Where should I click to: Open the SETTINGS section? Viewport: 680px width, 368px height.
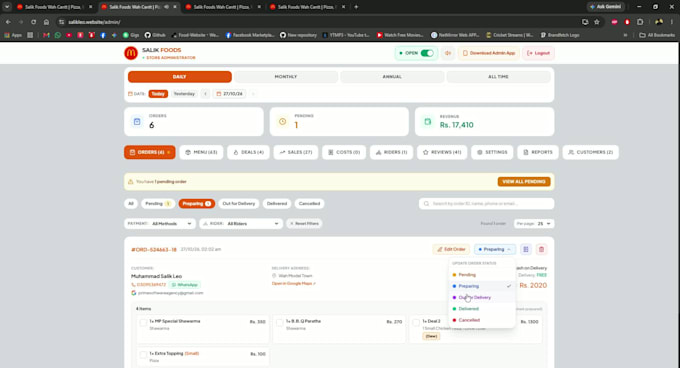point(492,152)
